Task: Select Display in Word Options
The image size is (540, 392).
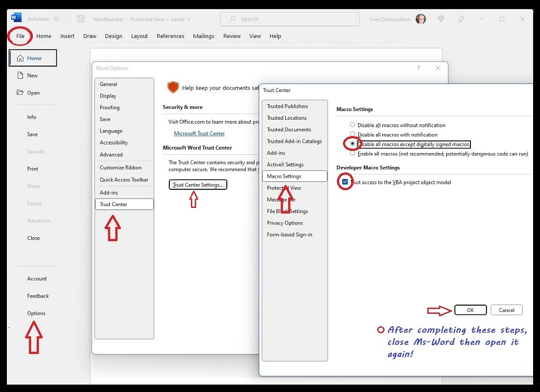Action: point(124,96)
